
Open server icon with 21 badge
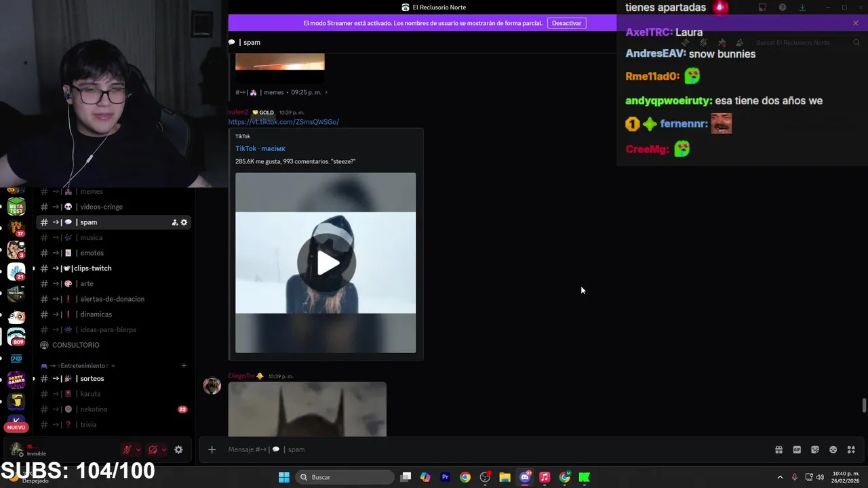pyautogui.click(x=16, y=271)
